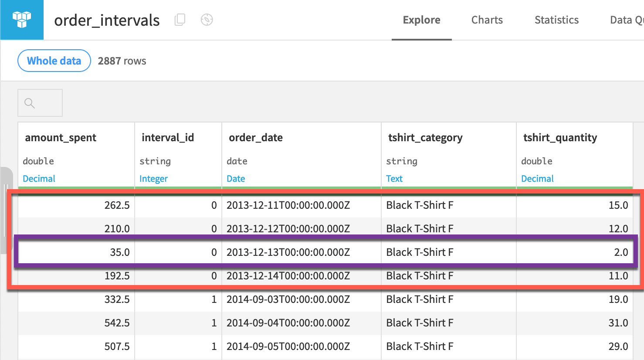Viewport: 644px width, 360px height.
Task: Click the copy icon beside order_intervals title
Action: pyautogui.click(x=180, y=20)
